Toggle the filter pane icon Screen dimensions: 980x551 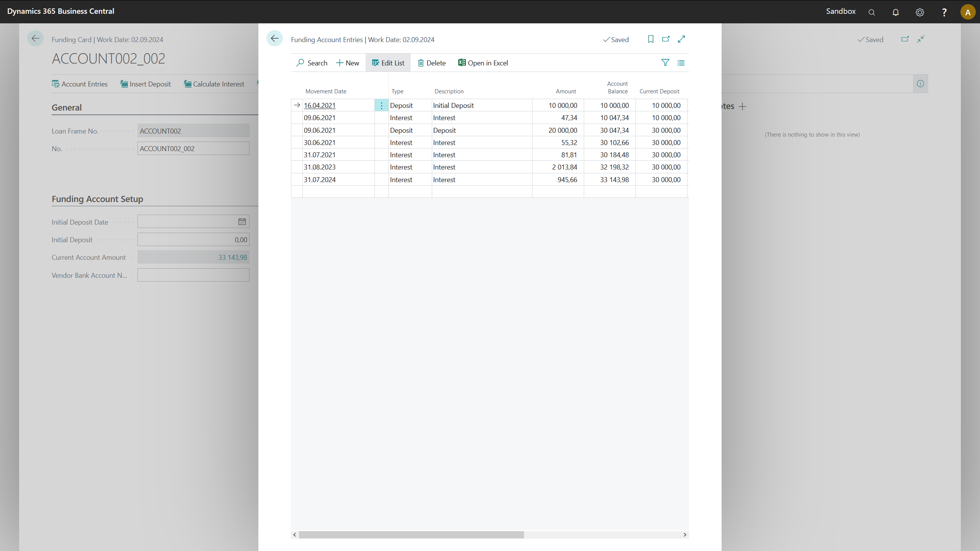(x=665, y=63)
